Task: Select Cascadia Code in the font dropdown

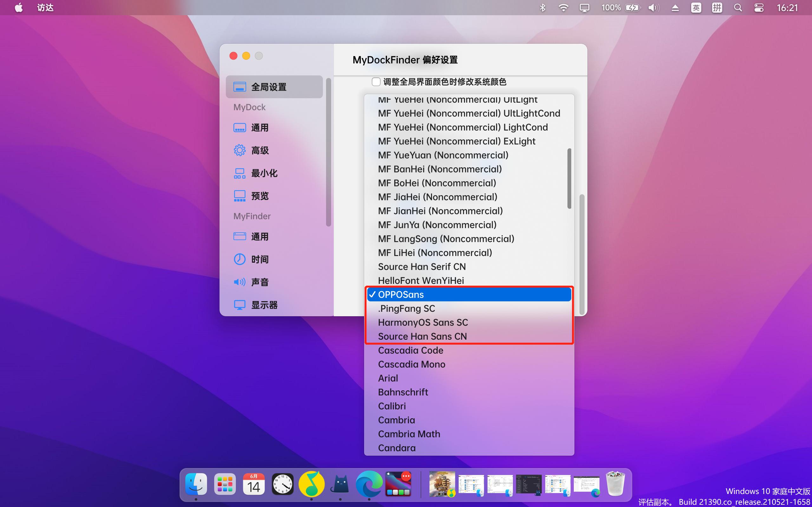Action: tap(410, 350)
